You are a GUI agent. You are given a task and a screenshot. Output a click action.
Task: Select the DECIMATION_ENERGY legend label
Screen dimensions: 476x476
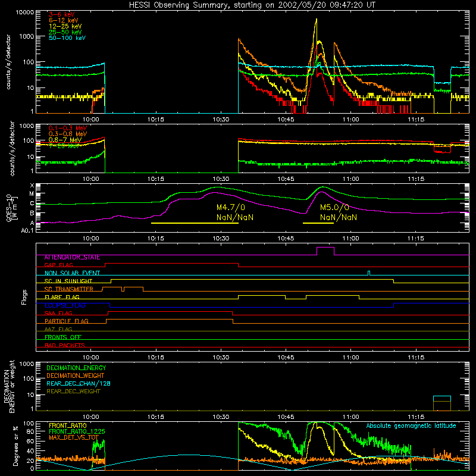[76, 368]
